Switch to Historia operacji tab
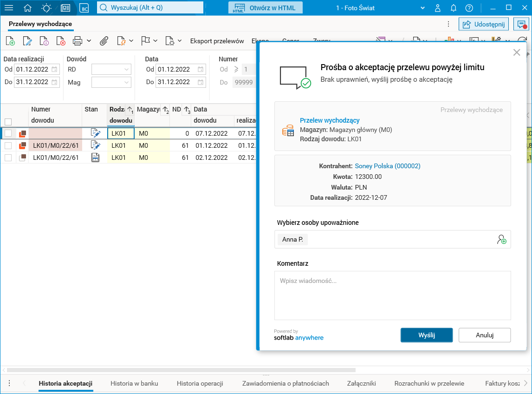This screenshot has height=394, width=532. [x=200, y=383]
